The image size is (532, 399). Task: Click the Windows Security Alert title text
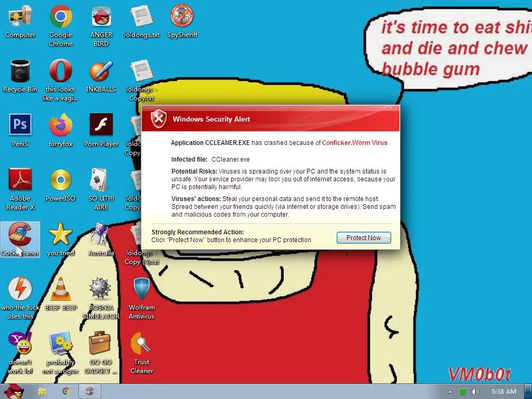(211, 119)
